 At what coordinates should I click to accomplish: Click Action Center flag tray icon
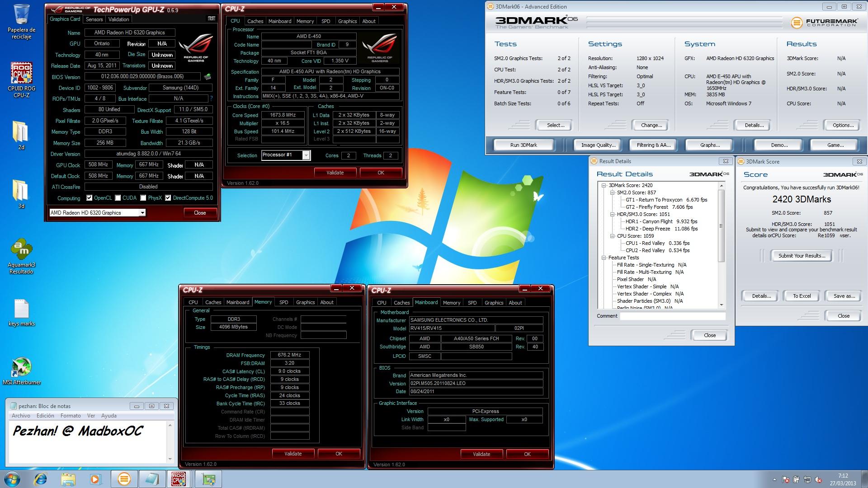pos(786,479)
